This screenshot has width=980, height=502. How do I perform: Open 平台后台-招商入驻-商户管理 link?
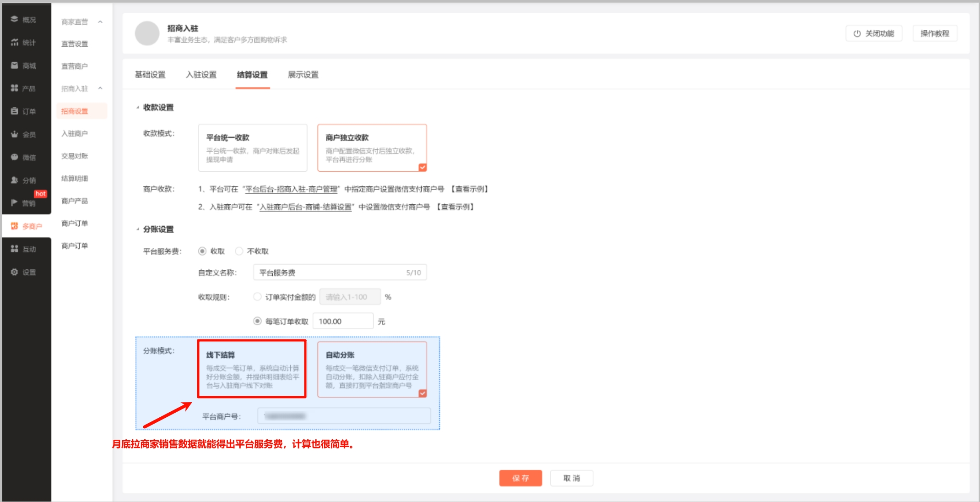[291, 189]
